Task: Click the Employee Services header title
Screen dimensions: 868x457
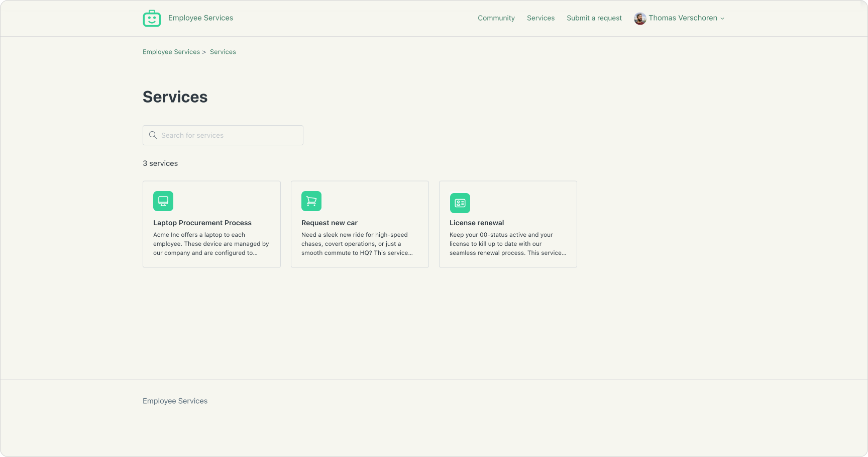Action: tap(200, 18)
